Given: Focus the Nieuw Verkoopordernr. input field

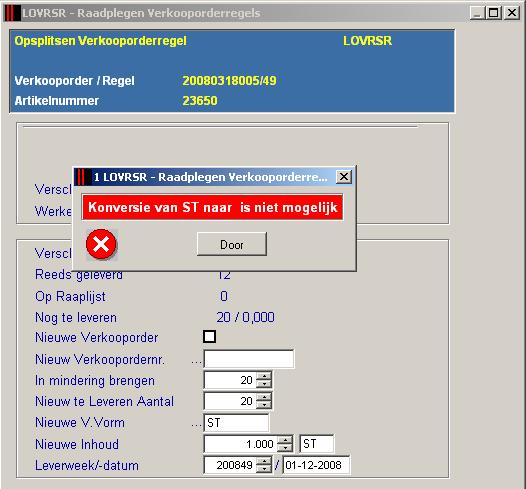Looking at the screenshot, I should coord(249,359).
